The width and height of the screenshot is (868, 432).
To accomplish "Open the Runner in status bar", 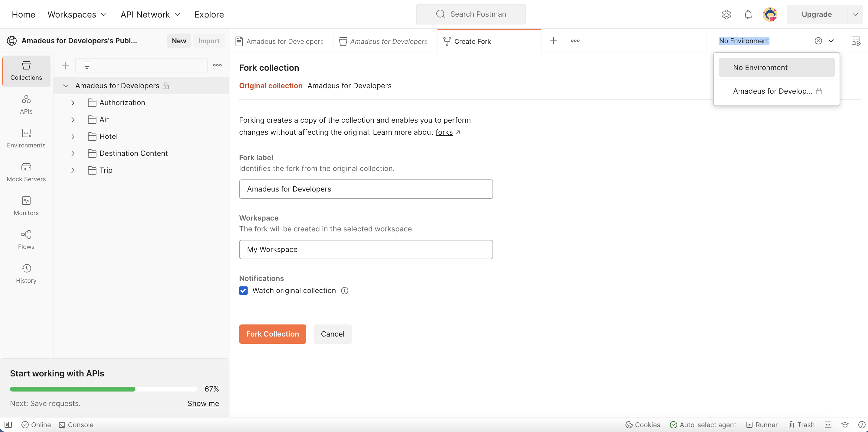I will pyautogui.click(x=762, y=424).
